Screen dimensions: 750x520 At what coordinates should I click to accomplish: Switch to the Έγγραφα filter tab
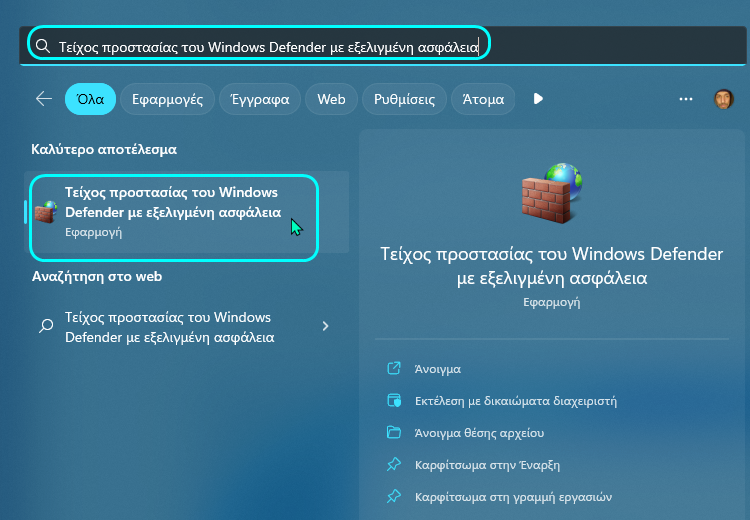click(x=260, y=99)
